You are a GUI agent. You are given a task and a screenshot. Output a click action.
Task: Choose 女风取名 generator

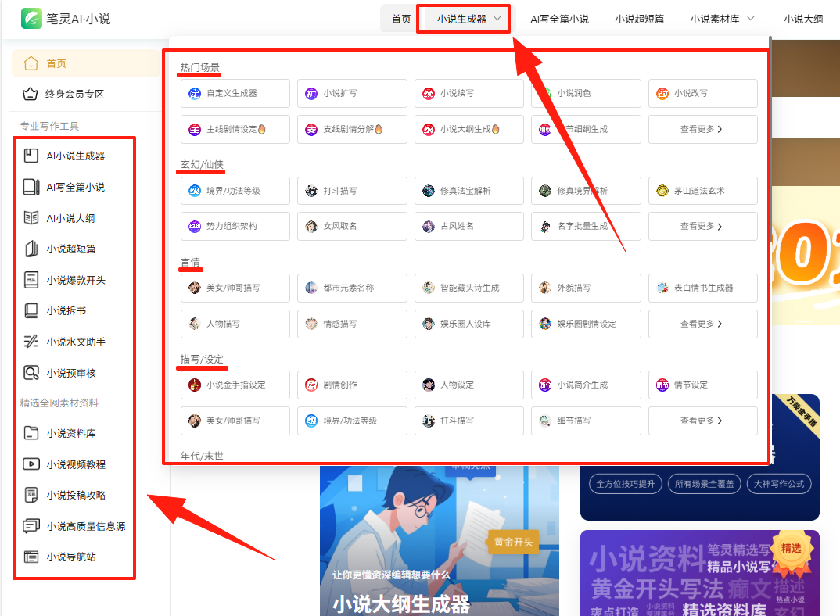[352, 226]
